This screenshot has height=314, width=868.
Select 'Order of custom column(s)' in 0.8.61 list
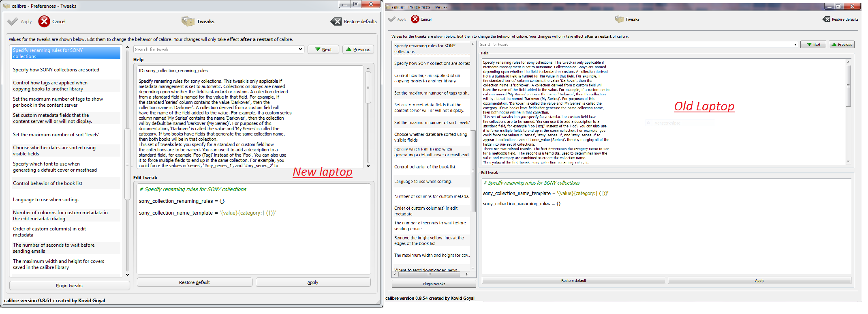click(66, 232)
